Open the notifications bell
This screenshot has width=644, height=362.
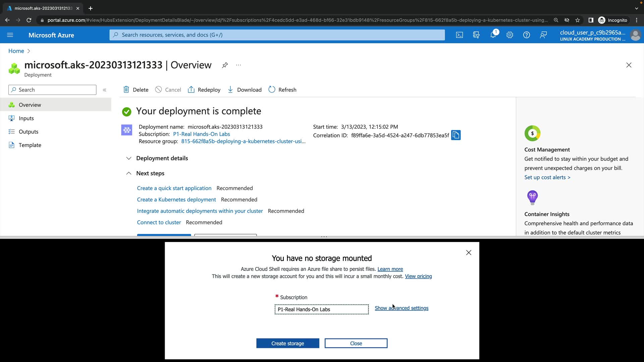493,35
